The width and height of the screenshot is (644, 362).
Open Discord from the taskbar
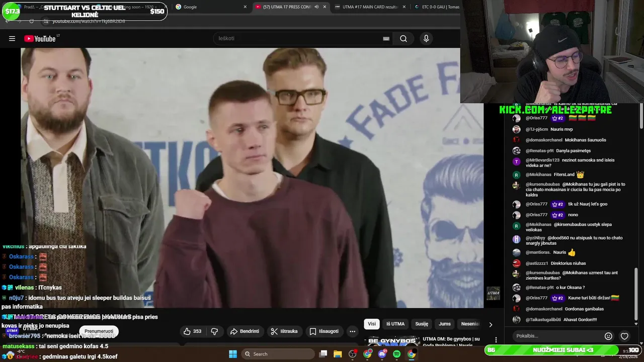(382, 354)
